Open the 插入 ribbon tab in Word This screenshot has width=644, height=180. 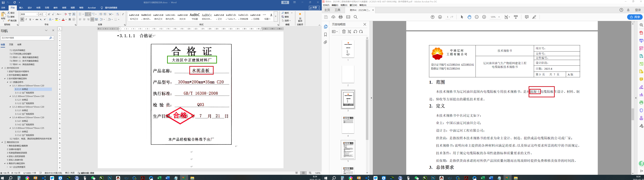[21, 8]
